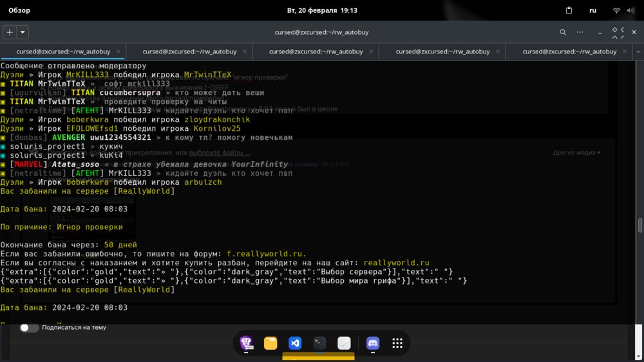Open Terminal from the dock
The image size is (644, 362).
coord(319,343)
